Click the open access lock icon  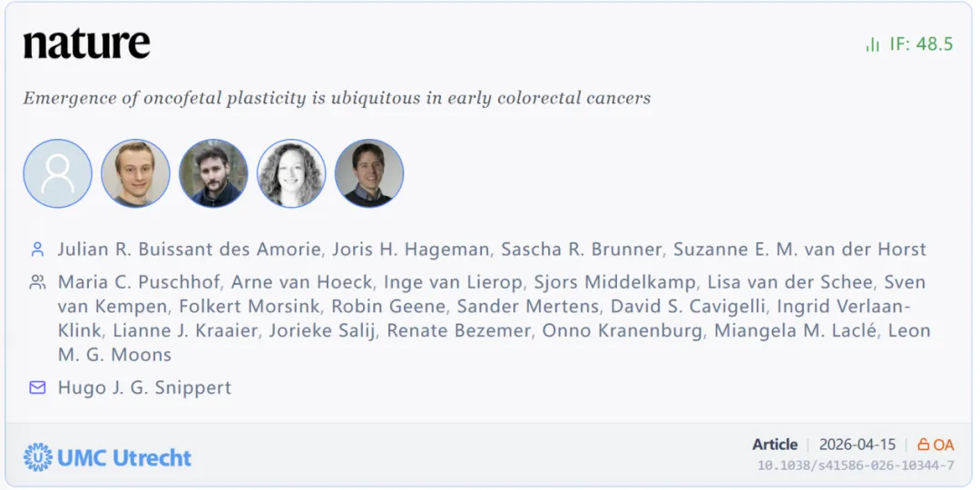tap(923, 445)
